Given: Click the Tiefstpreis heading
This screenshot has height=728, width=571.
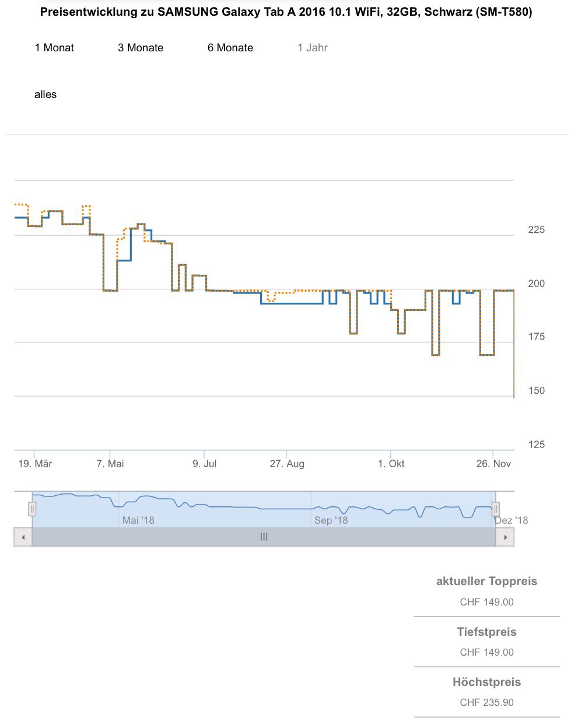Looking at the screenshot, I should tap(486, 632).
